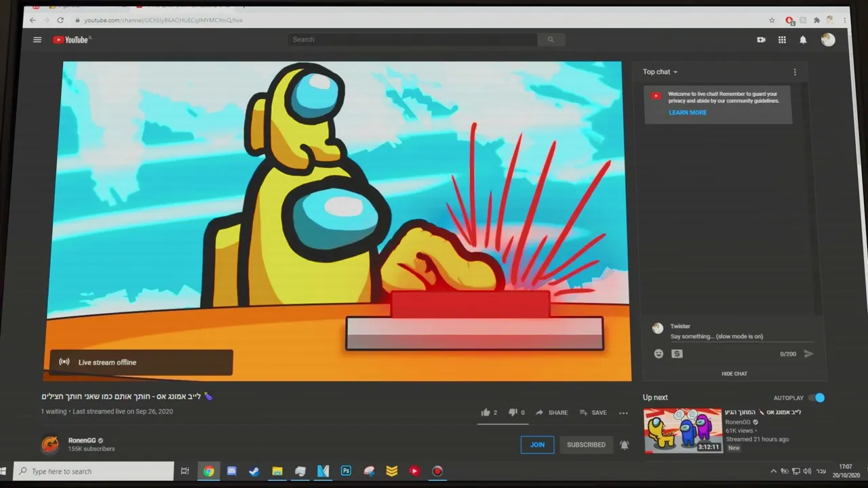Open the Learn More link in chat
The image size is (868, 488).
coord(688,113)
